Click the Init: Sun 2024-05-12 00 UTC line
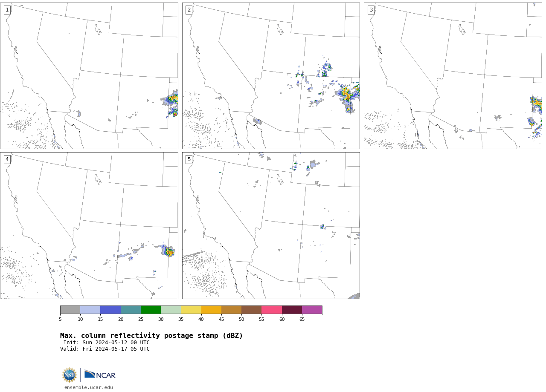The image size is (546, 392). pos(107,343)
